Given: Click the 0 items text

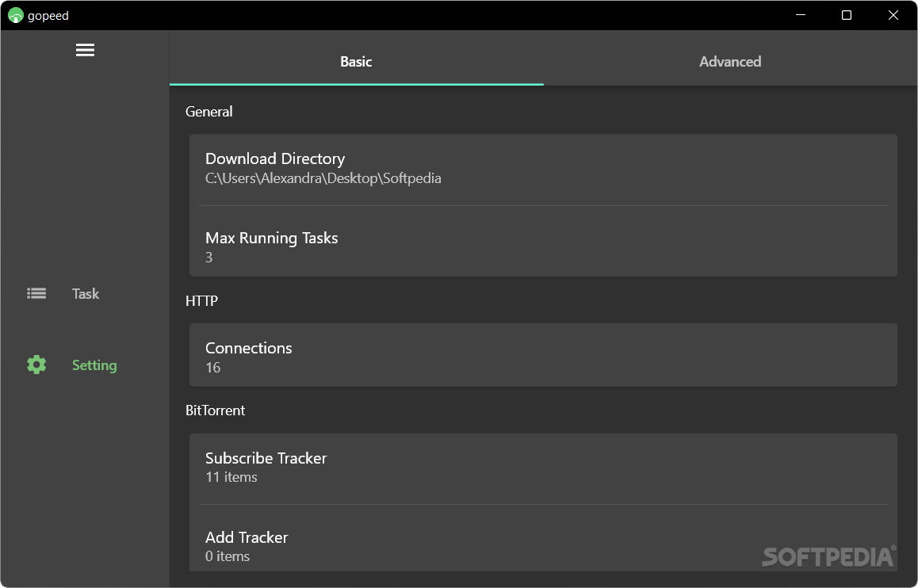Looking at the screenshot, I should click(228, 556).
